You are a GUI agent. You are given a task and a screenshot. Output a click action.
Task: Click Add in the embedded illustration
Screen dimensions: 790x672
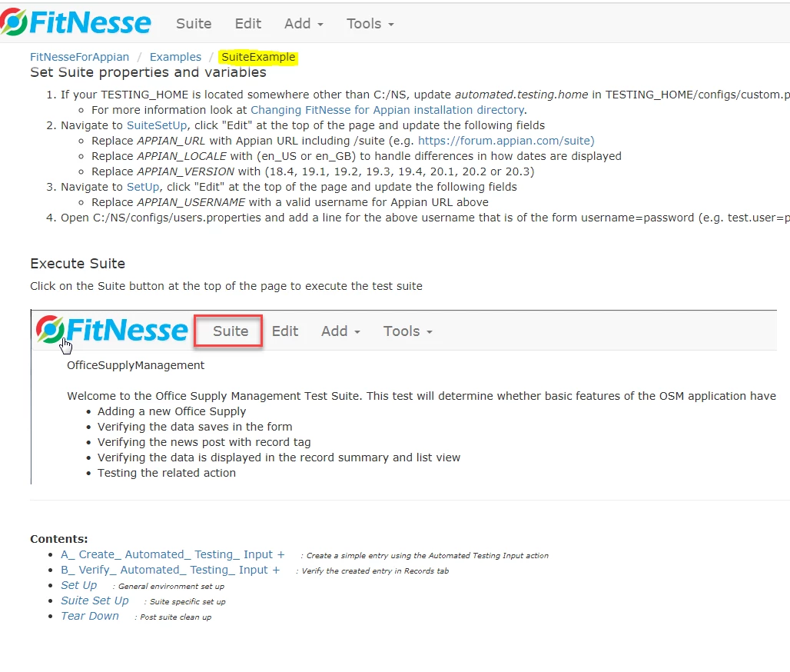point(340,331)
